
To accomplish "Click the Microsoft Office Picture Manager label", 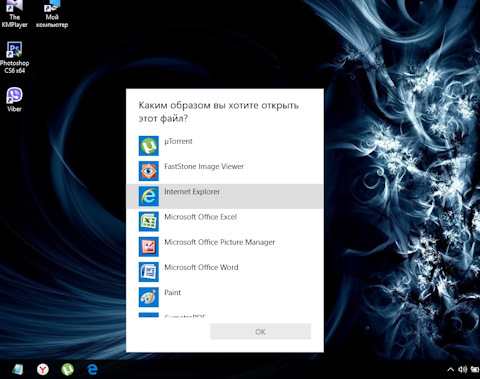I will pos(219,242).
